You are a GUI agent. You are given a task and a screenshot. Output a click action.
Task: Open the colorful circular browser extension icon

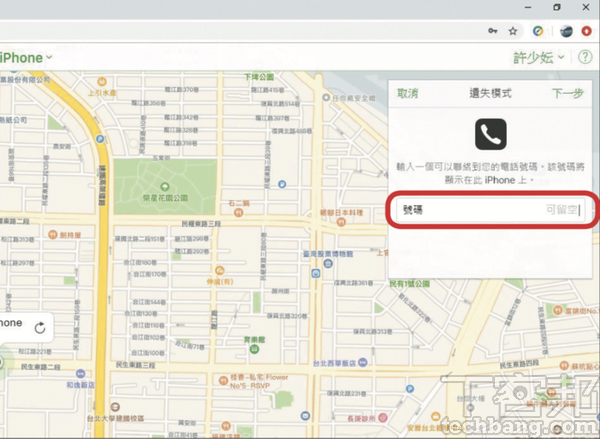(x=538, y=31)
